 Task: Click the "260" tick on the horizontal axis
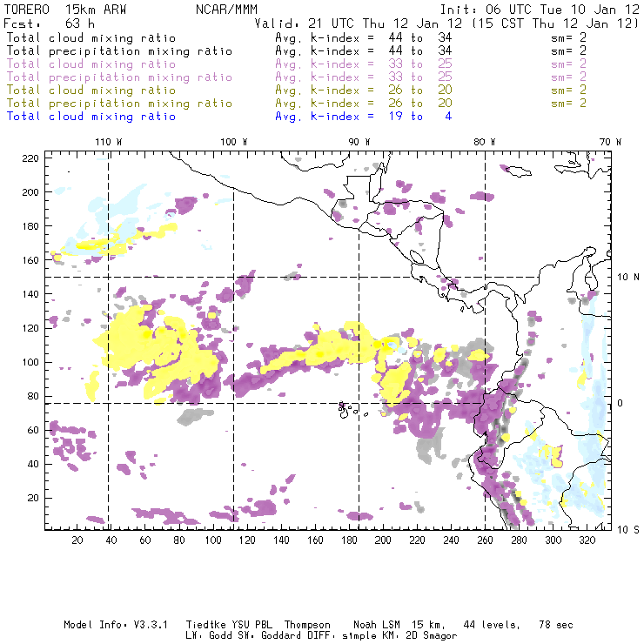click(x=485, y=540)
